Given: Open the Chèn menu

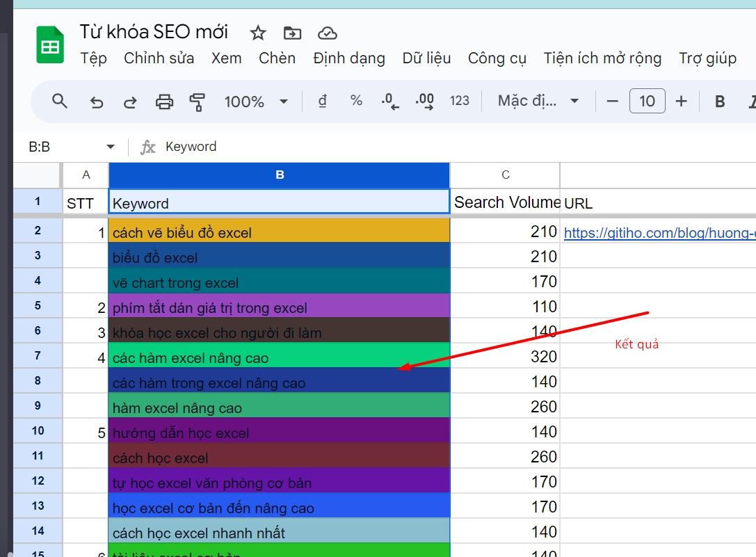Looking at the screenshot, I should pyautogui.click(x=277, y=58).
